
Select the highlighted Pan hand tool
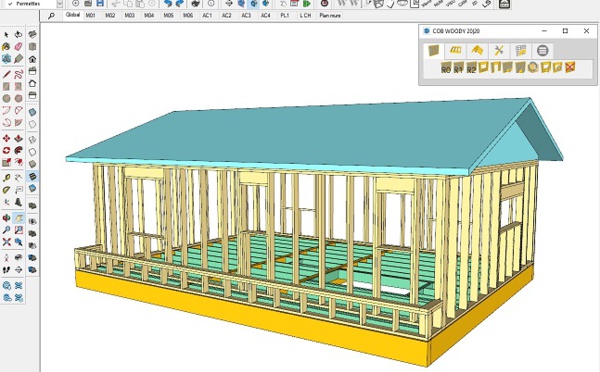click(18, 218)
